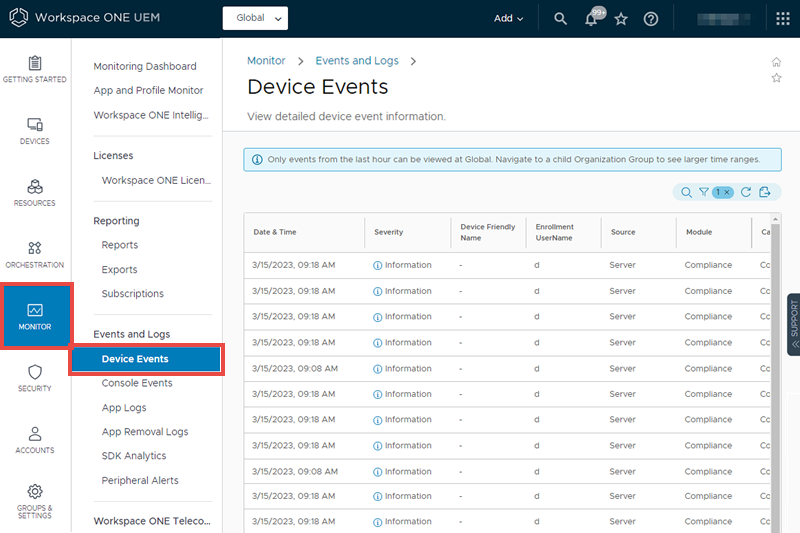Click Compliance module cell in first row
Screen dimensions: 800x533
pyautogui.click(x=708, y=265)
